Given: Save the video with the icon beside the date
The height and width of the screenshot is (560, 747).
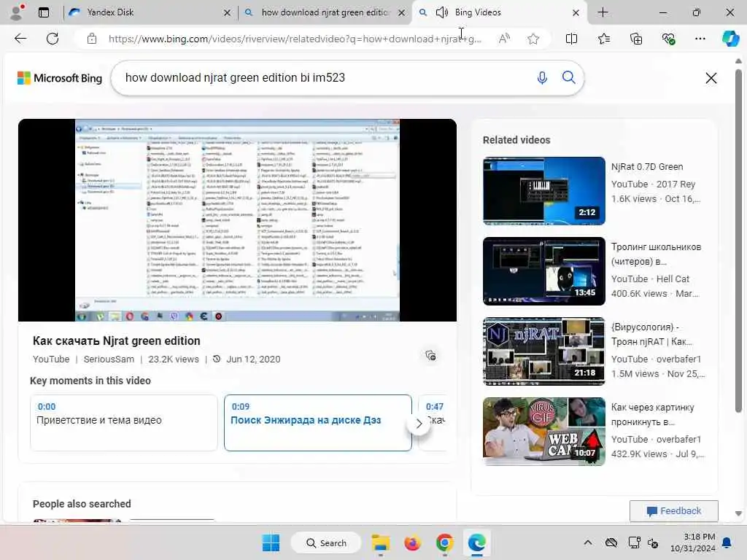Looking at the screenshot, I should (x=430, y=355).
